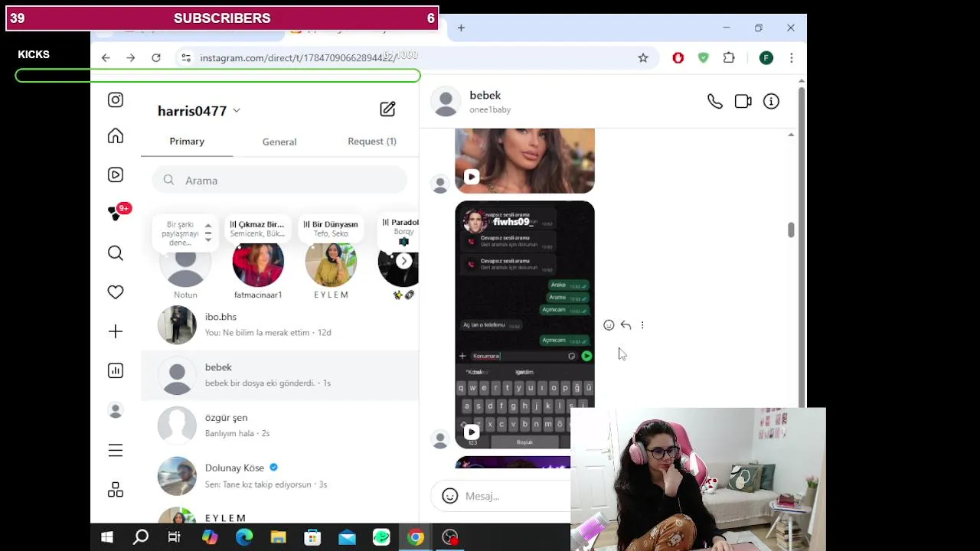This screenshot has width=980, height=551.
Task: Open bebek profile name in chat header
Action: click(485, 96)
